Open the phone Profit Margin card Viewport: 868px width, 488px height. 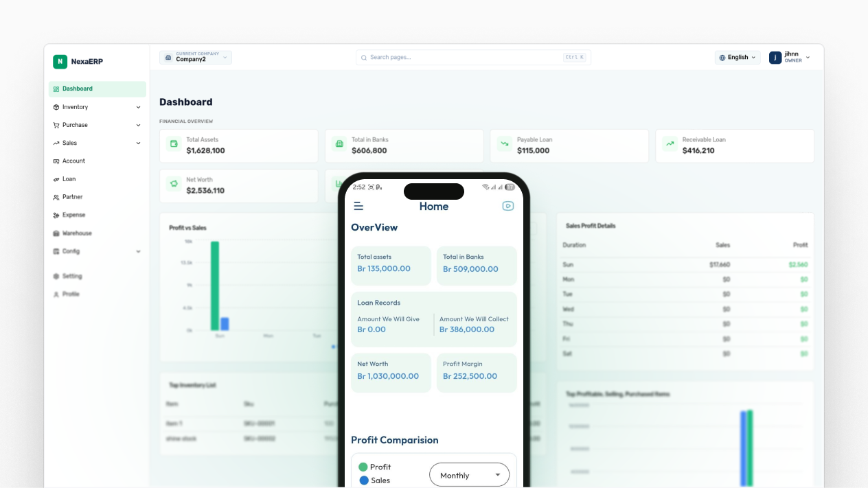477,373
